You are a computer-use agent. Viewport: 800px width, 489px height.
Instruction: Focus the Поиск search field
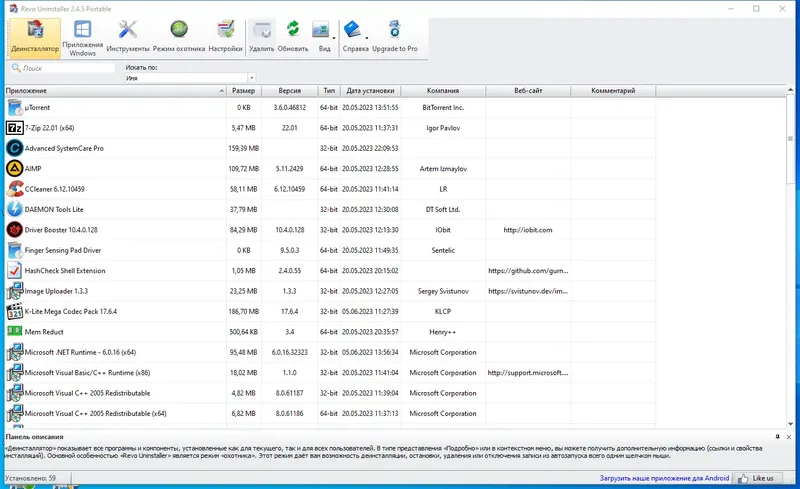(63, 68)
